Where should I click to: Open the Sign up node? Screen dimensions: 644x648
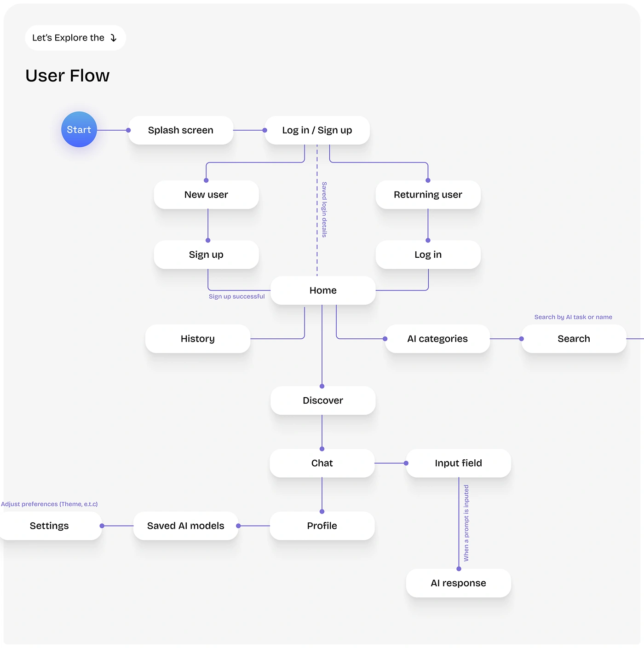(206, 255)
